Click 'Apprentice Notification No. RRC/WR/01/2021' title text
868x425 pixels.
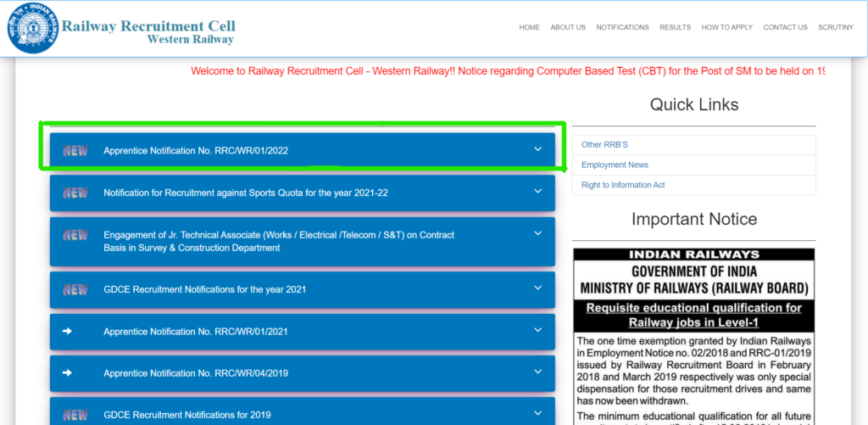point(196,332)
